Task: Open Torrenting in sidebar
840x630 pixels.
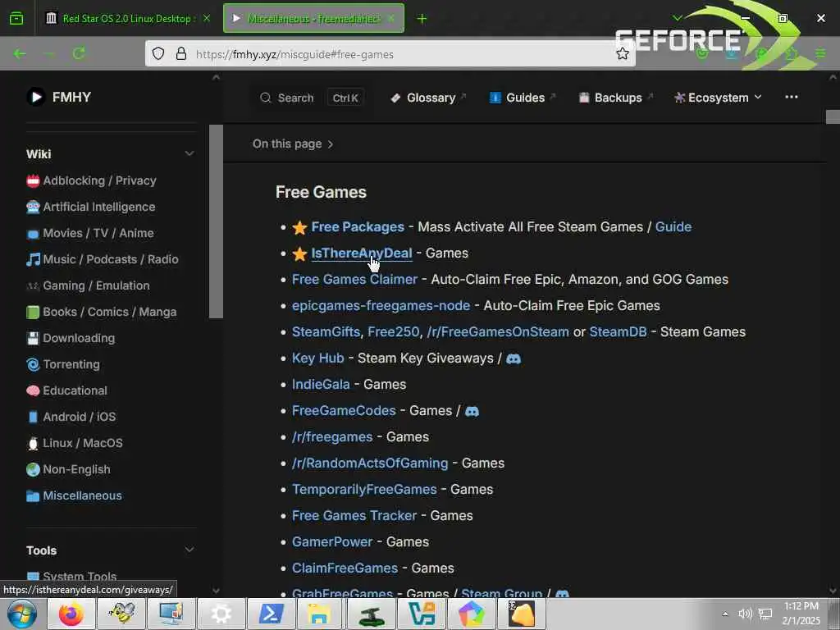Action: 63,364
